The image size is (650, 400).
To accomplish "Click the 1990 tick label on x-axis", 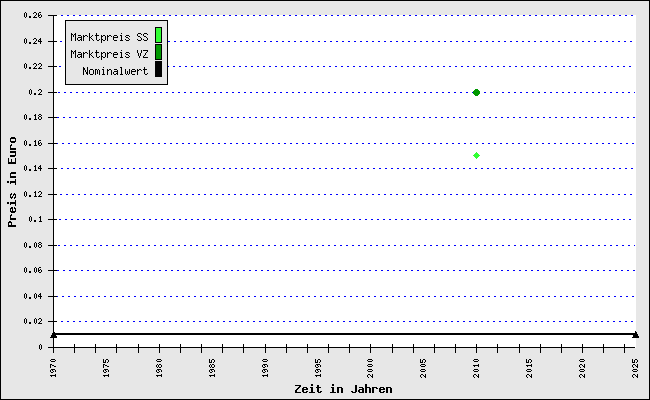I will (x=265, y=367).
